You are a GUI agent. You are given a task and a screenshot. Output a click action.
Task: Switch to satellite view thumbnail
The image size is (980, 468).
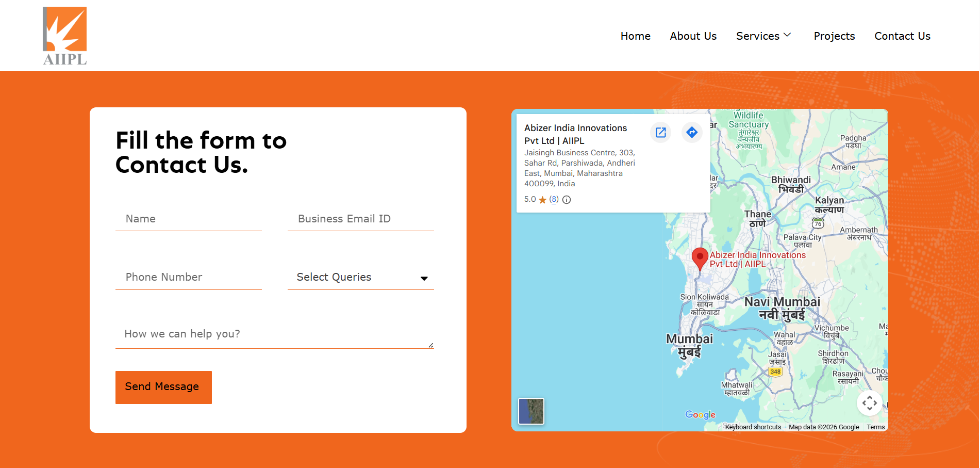531,411
